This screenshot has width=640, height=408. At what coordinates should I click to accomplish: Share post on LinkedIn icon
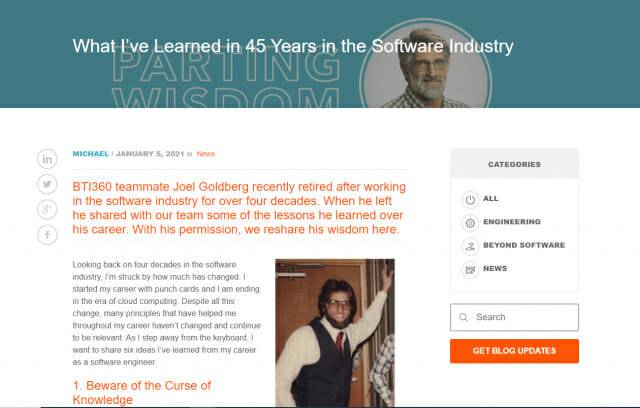(47, 159)
